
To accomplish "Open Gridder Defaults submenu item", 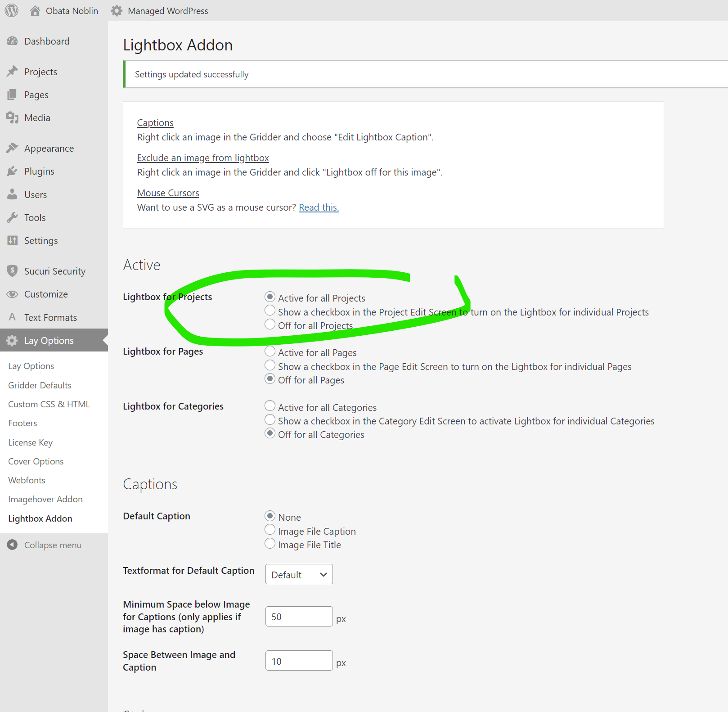I will tap(40, 385).
